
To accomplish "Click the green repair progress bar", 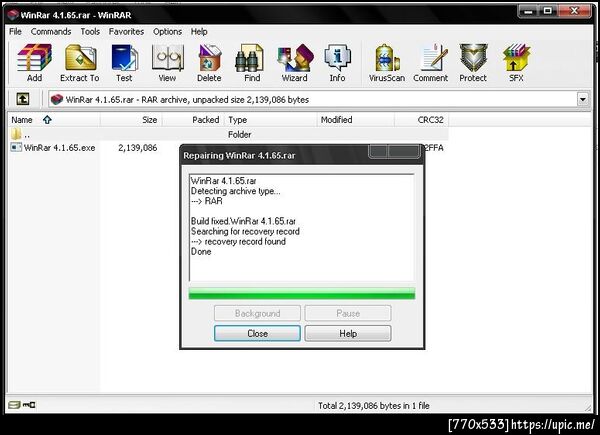I will point(302,293).
